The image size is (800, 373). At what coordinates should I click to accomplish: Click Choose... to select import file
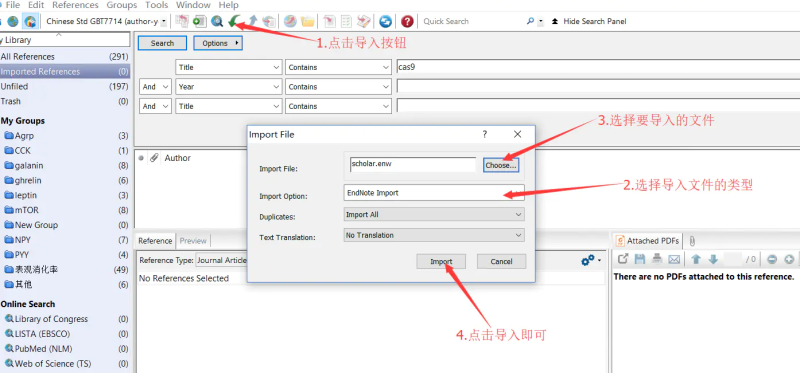[x=501, y=165]
